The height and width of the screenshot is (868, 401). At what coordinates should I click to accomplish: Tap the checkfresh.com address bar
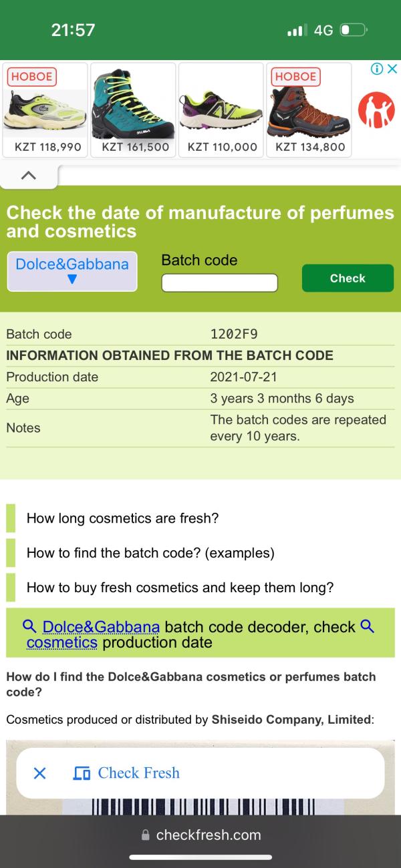click(x=200, y=835)
